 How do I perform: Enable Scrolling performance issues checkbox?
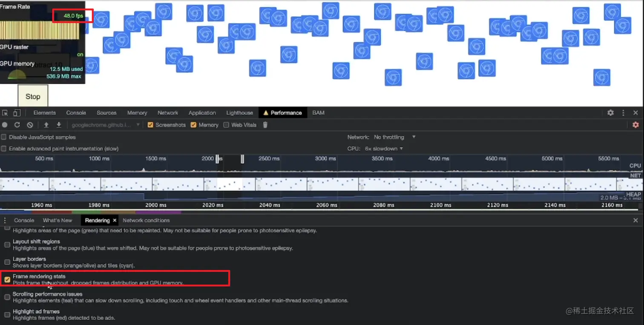coord(7,297)
